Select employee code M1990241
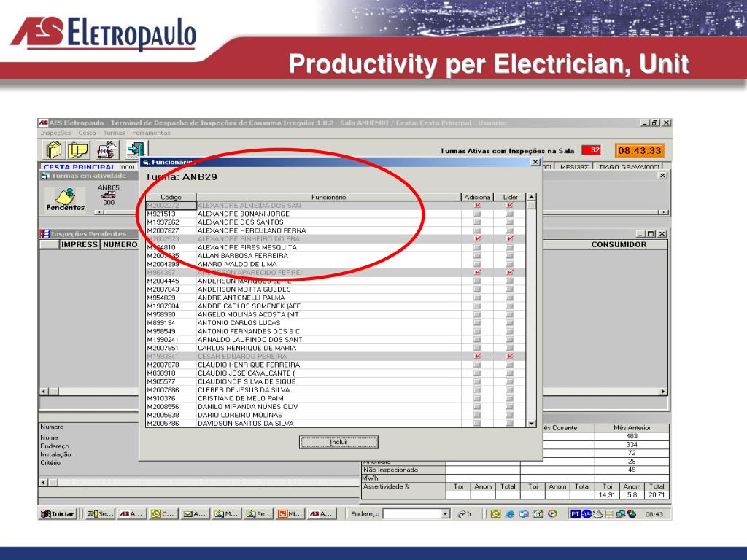The width and height of the screenshot is (747, 560). pos(163,340)
